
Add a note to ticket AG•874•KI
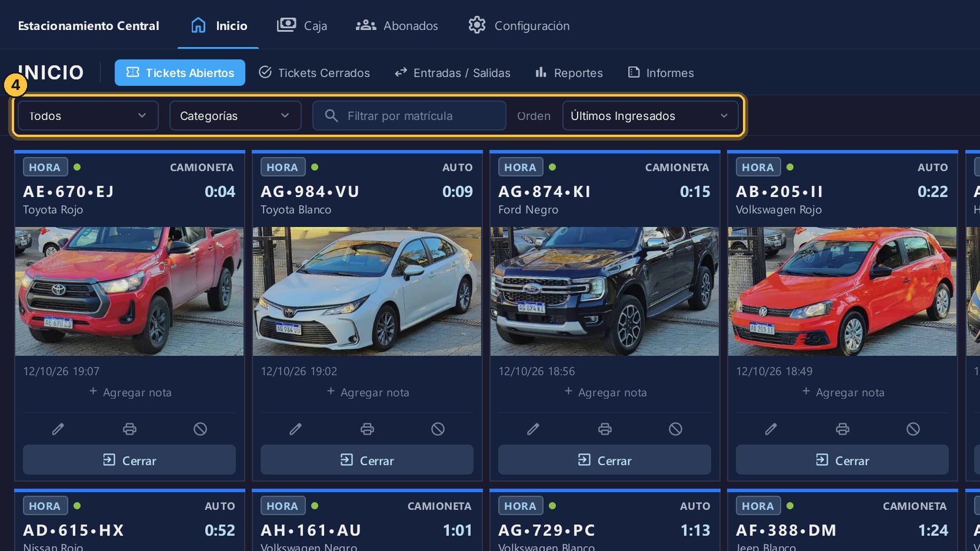[606, 392]
